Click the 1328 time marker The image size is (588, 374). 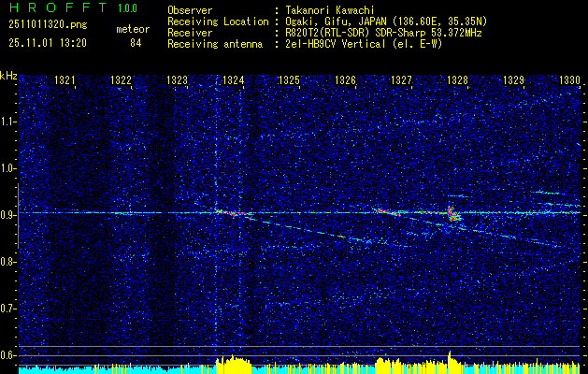457,79
